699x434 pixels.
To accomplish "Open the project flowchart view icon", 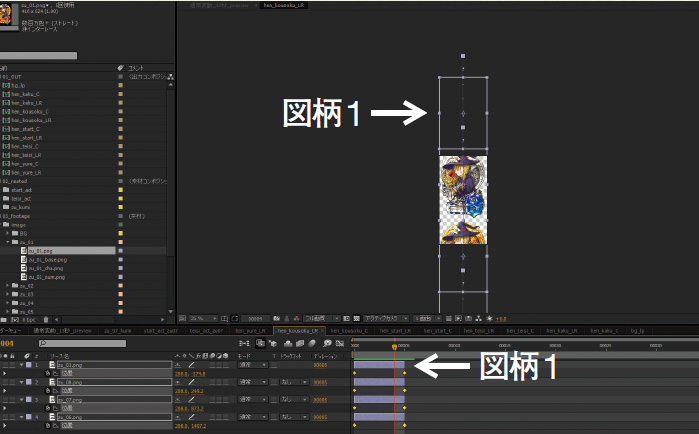I will click(170, 77).
